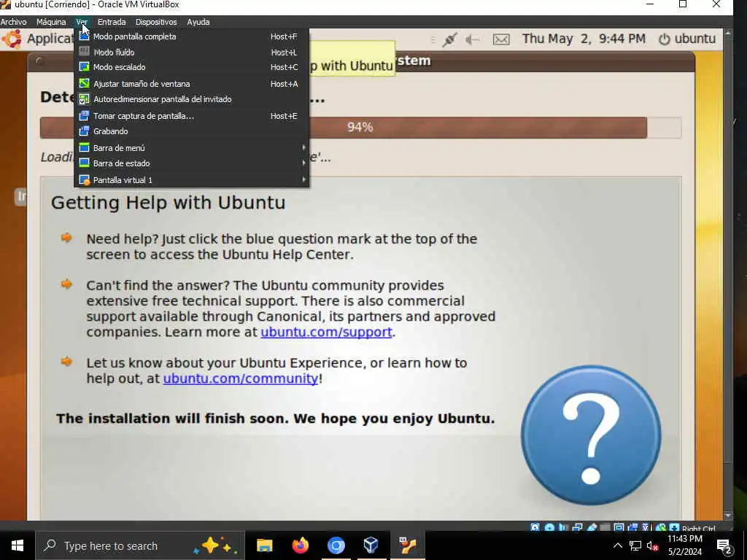Open the Windows Start menu
Screen dimensions: 747x560
[18, 545]
